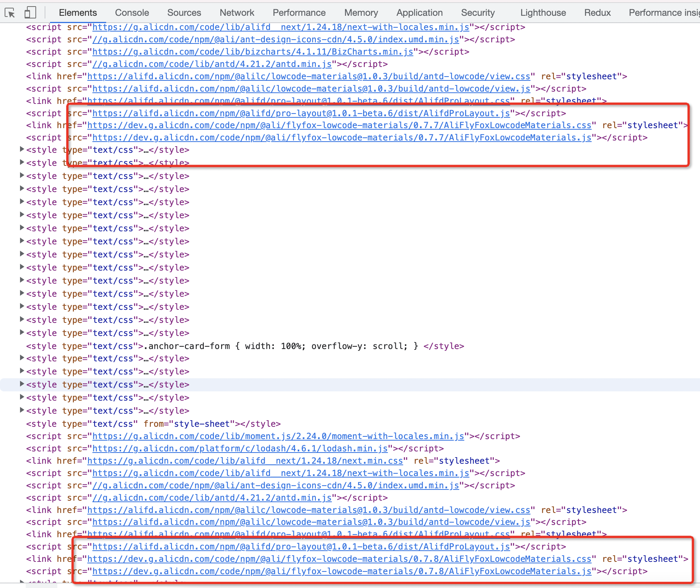
Task: Expand style node right after the anchor-card-form style
Action: pyautogui.click(x=22, y=358)
